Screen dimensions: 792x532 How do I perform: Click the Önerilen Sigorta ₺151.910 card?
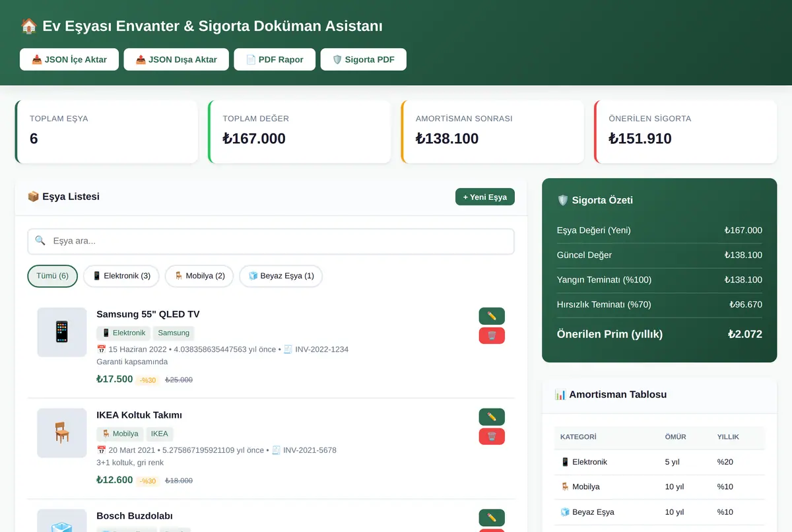pyautogui.click(x=686, y=131)
